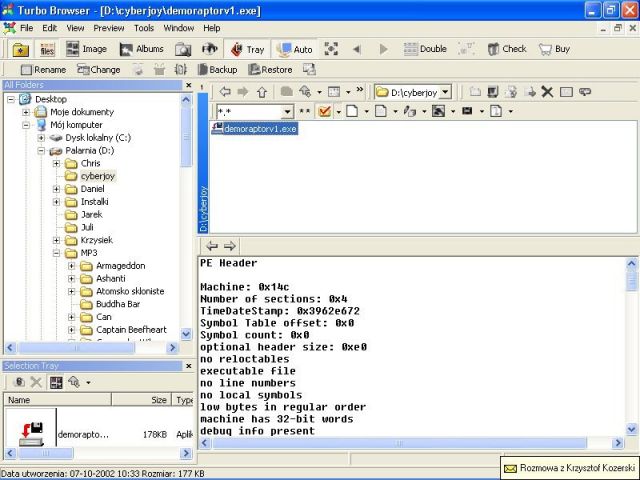
Task: Toggle the Double pane button
Action: click(425, 49)
